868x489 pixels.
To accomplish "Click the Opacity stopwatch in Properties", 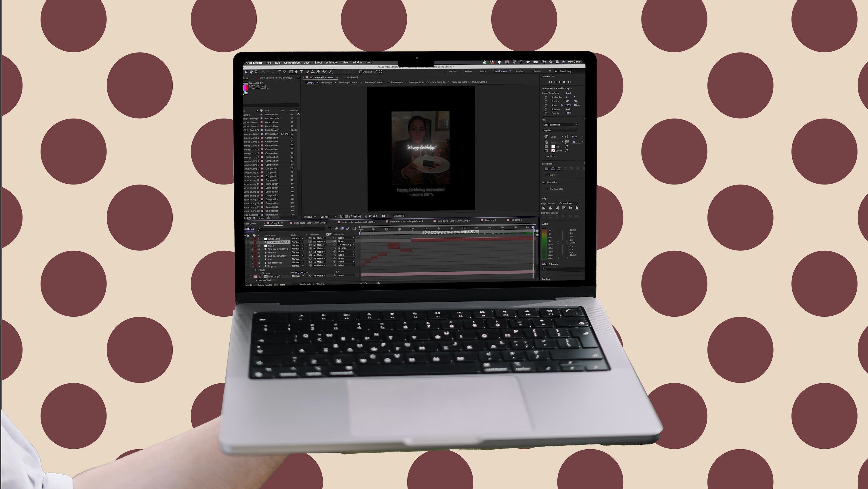I will tap(546, 113).
